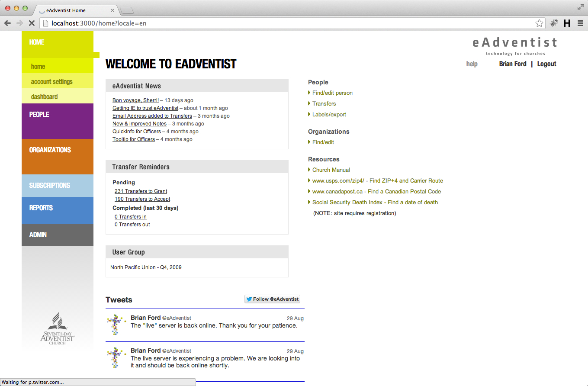
Task: Open the SUBSCRIPTIONS sidebar section
Action: coord(58,186)
